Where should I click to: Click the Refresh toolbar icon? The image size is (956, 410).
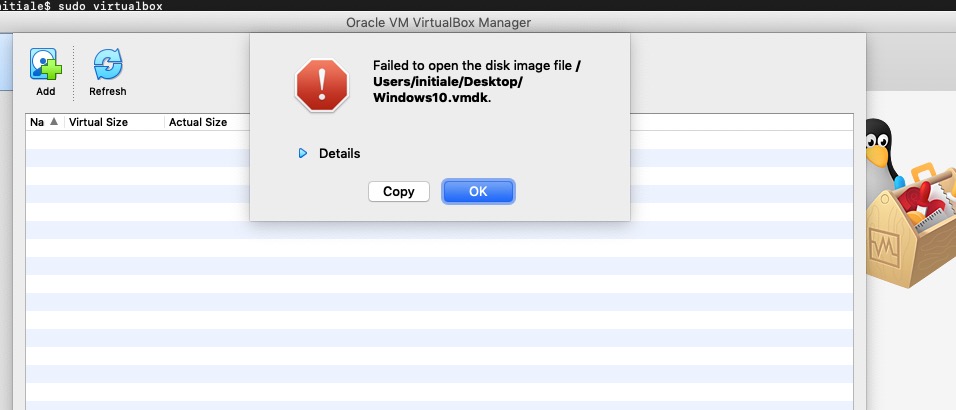pyautogui.click(x=108, y=65)
